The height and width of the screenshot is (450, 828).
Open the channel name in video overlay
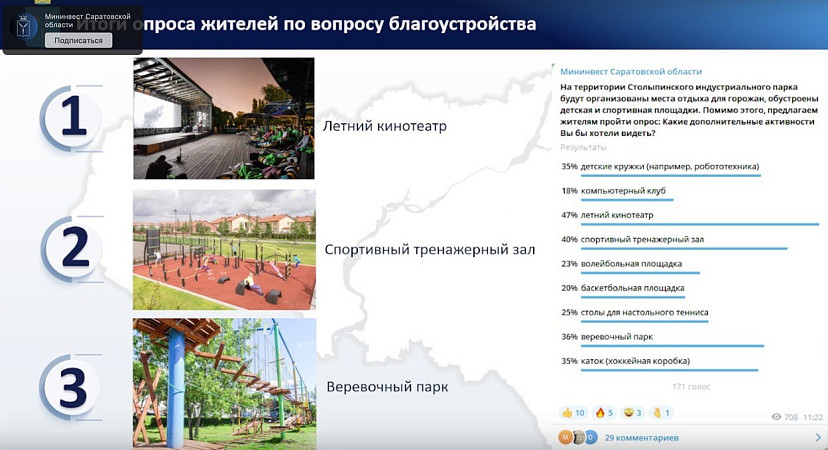(x=87, y=21)
